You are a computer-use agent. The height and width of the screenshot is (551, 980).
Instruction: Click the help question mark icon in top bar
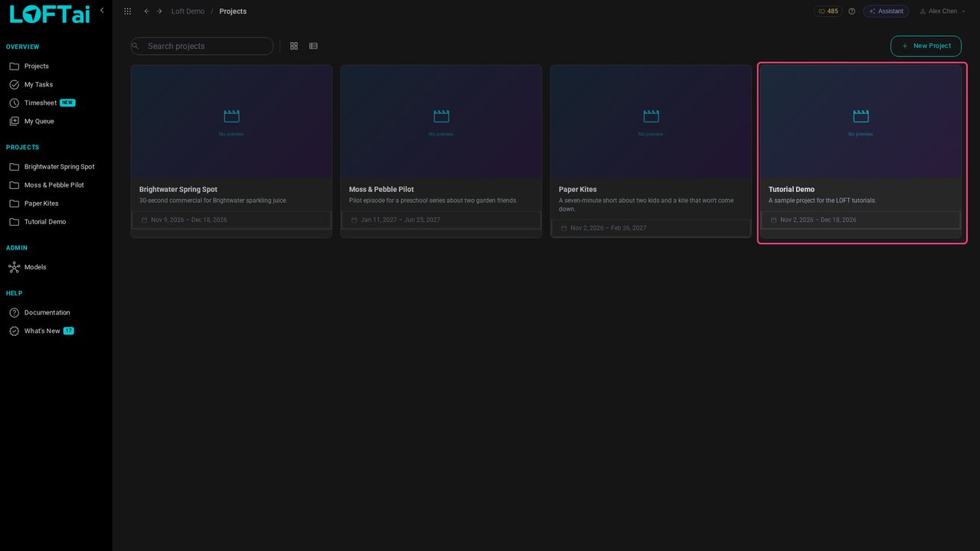click(x=851, y=11)
